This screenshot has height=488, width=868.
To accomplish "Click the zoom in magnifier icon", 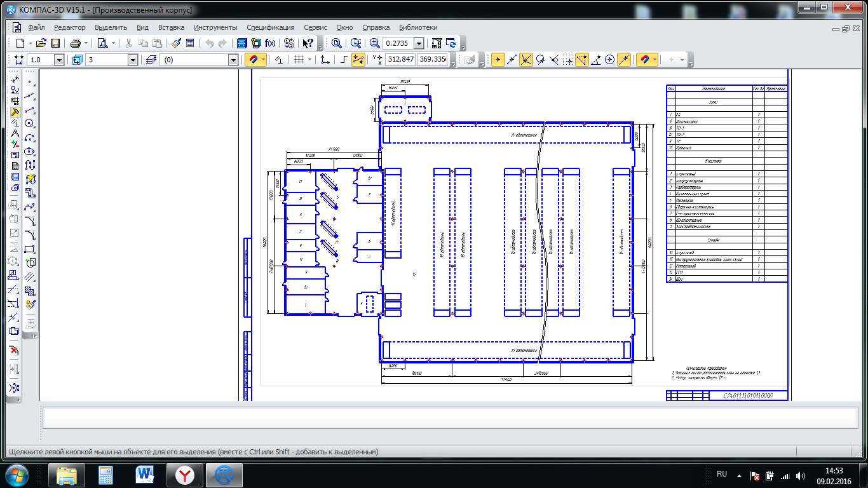I will 375,43.
